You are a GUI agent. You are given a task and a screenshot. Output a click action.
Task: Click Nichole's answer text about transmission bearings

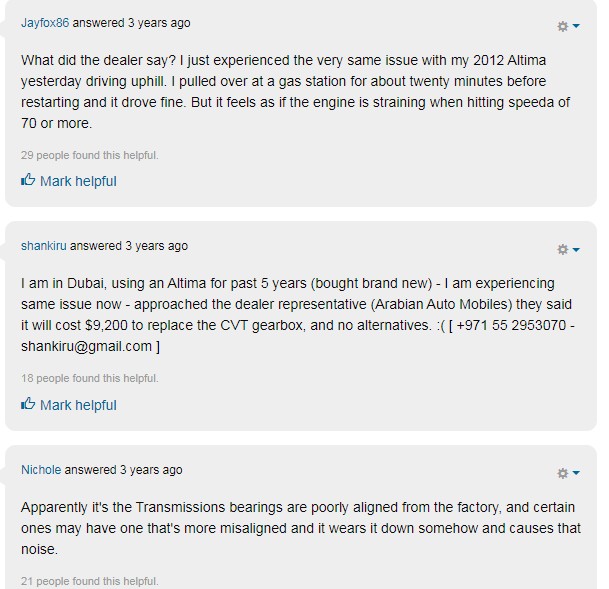pyautogui.click(x=300, y=528)
